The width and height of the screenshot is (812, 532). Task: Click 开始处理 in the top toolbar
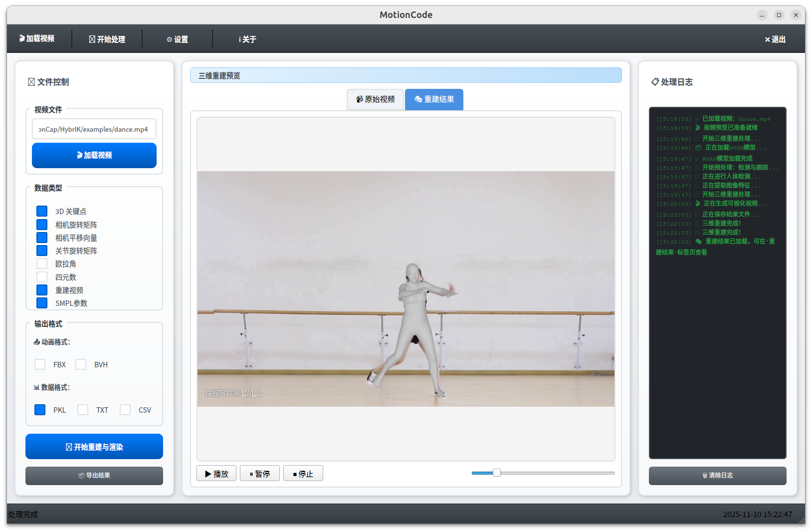coord(107,39)
